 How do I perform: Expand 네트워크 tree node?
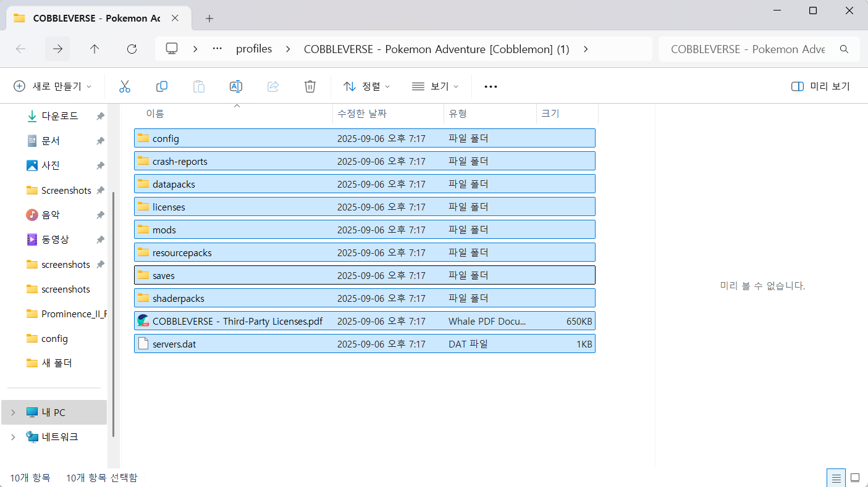13,437
